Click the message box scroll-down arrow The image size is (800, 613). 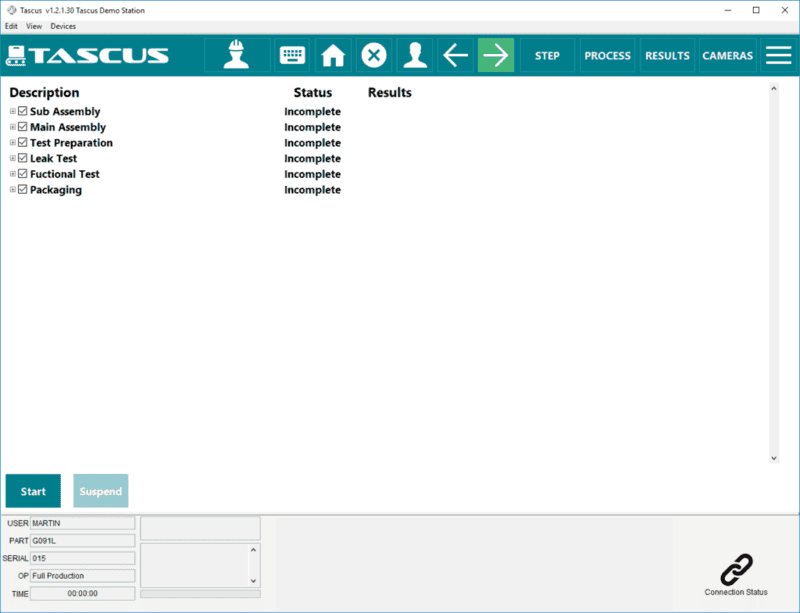[x=253, y=581]
